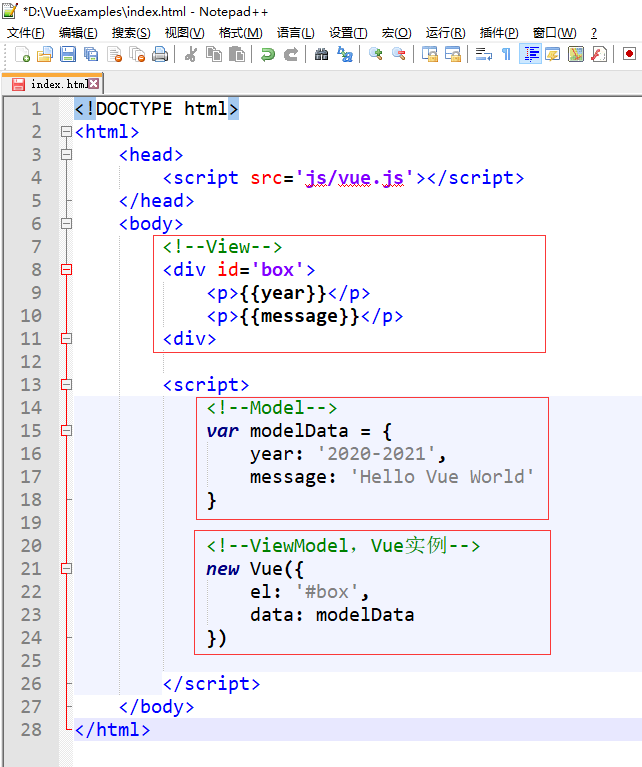Screen dimensions: 642x767
Task: Collapse the script fold on line 13
Action: coord(67,384)
